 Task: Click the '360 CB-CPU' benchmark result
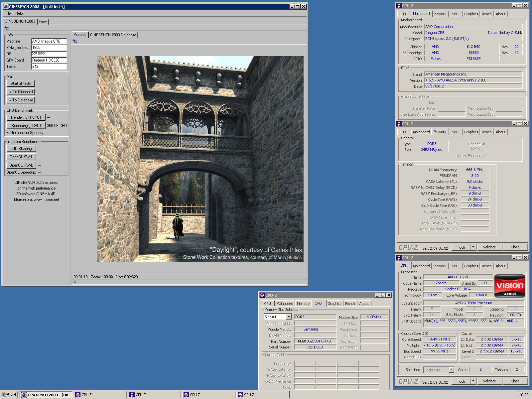tap(57, 126)
